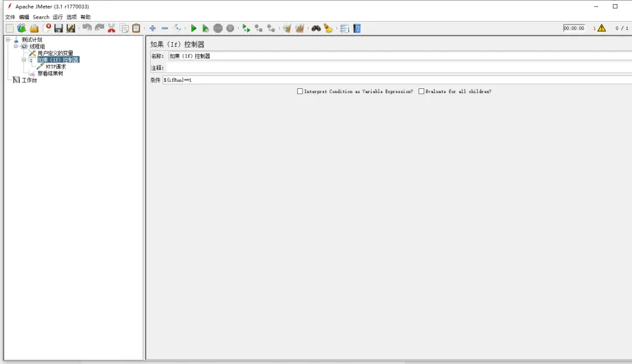Click the Redo arrow icon
Viewport: 632px width, 364px height.
click(99, 28)
